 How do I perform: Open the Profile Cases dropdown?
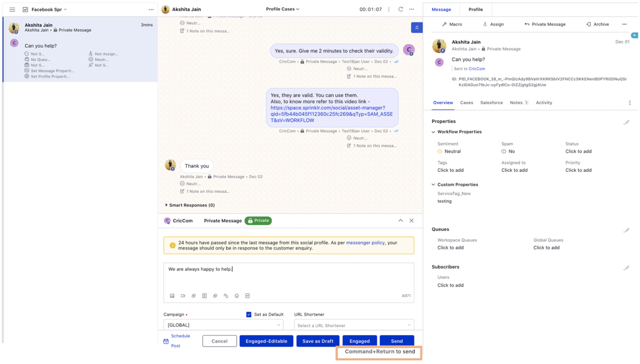[282, 9]
